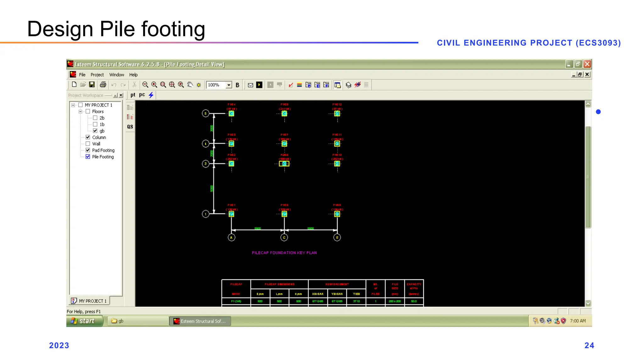Click Esteem Structural Sof... taskbar button

(x=200, y=321)
